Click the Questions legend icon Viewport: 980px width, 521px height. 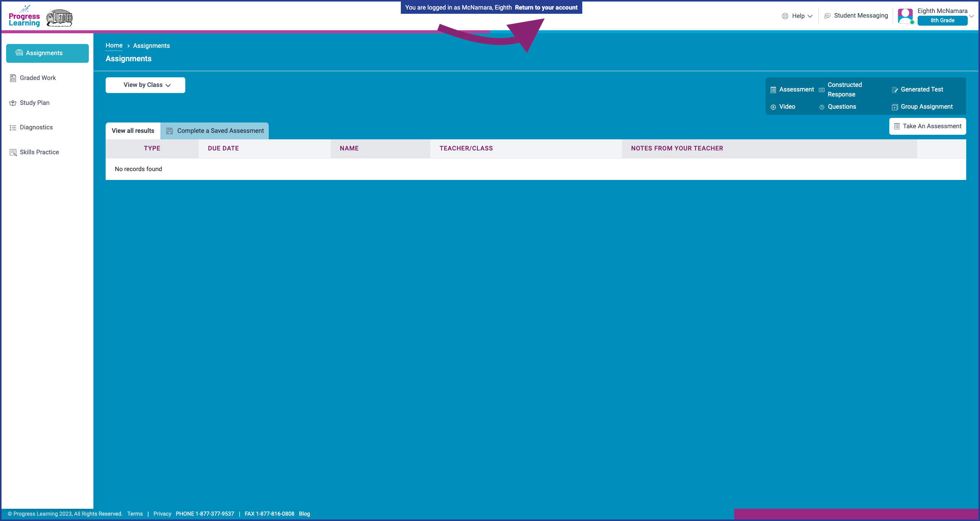click(x=822, y=107)
